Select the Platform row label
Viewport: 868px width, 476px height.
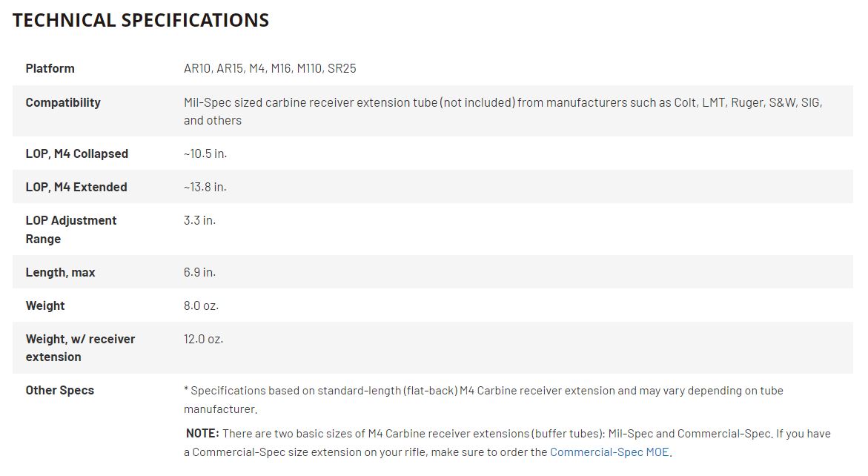pos(50,69)
